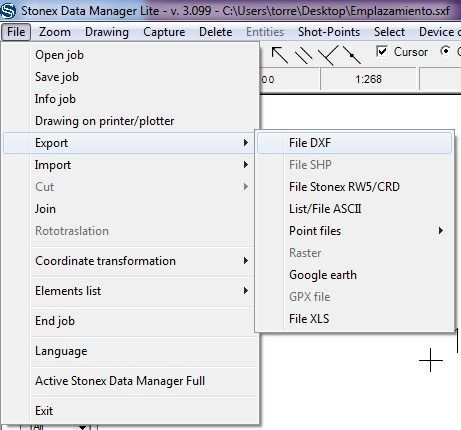This screenshot has height=430, width=461.
Task: Export as File DXF
Action: [x=355, y=143]
